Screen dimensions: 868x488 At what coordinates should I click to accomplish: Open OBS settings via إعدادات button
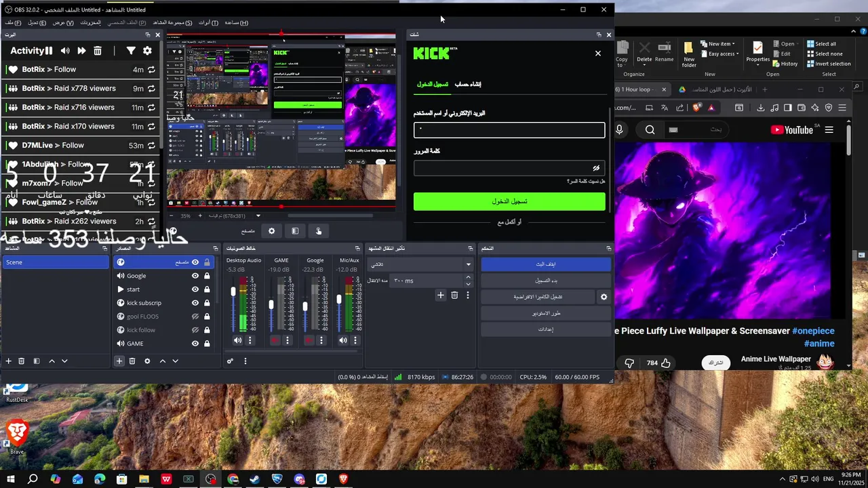pyautogui.click(x=546, y=329)
